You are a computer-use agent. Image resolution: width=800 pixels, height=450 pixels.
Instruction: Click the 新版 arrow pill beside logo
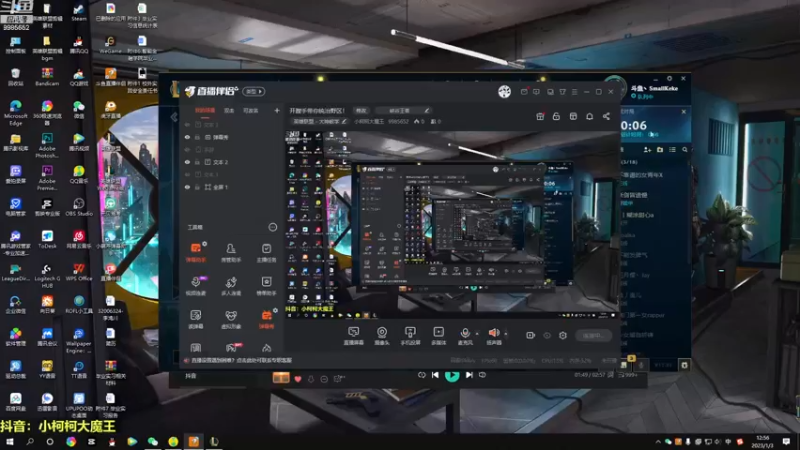254,91
